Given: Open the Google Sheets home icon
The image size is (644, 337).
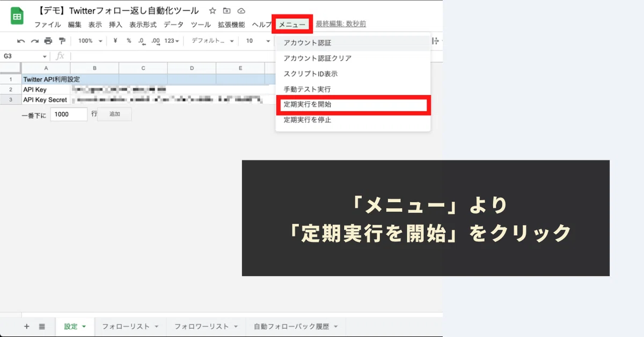Looking at the screenshot, I should tap(17, 16).
